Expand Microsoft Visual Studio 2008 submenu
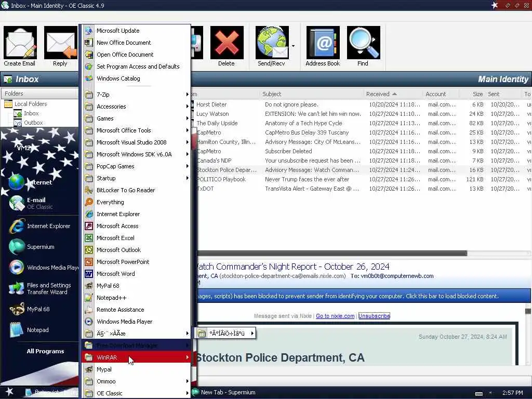 click(137, 142)
